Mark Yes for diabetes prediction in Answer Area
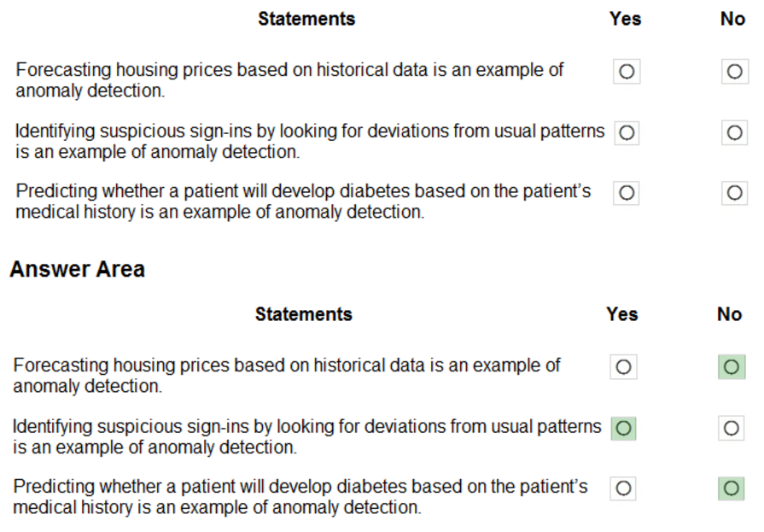 coord(623,488)
